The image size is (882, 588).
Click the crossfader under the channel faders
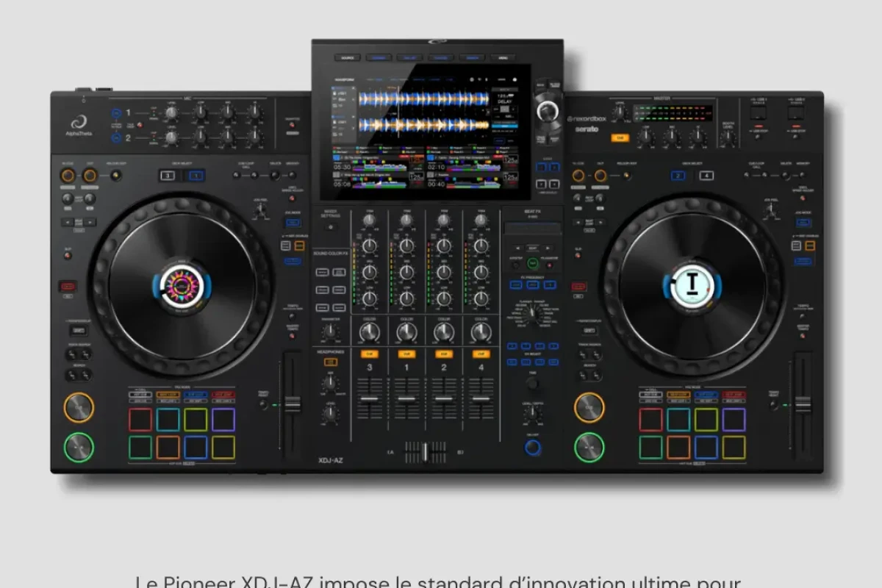click(x=425, y=452)
